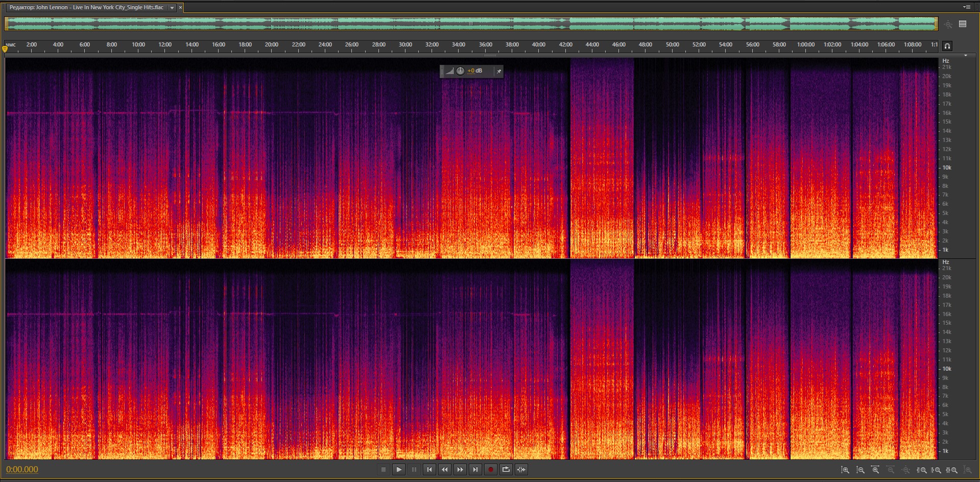Adjust the +0 dB gain knob in HUD

[x=460, y=71]
